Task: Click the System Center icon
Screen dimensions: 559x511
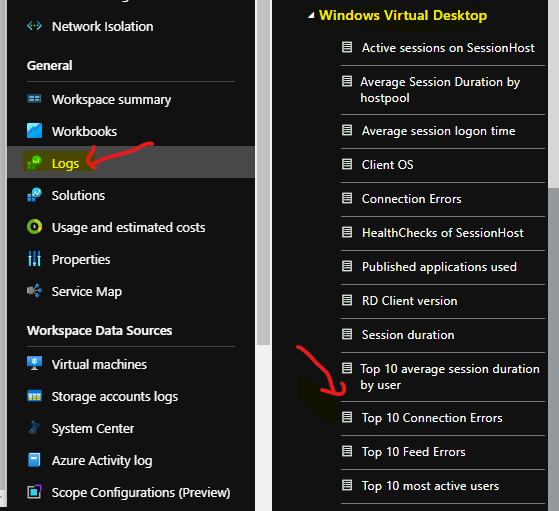Action: coord(34,428)
